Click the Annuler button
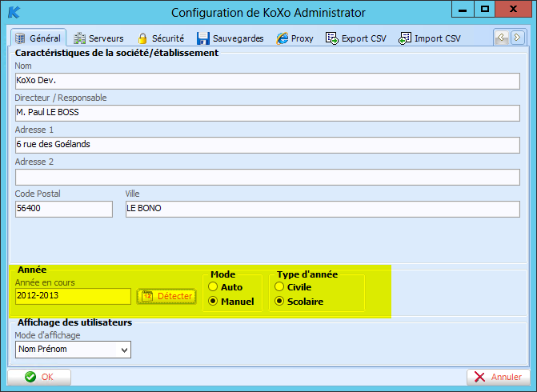 coord(498,377)
